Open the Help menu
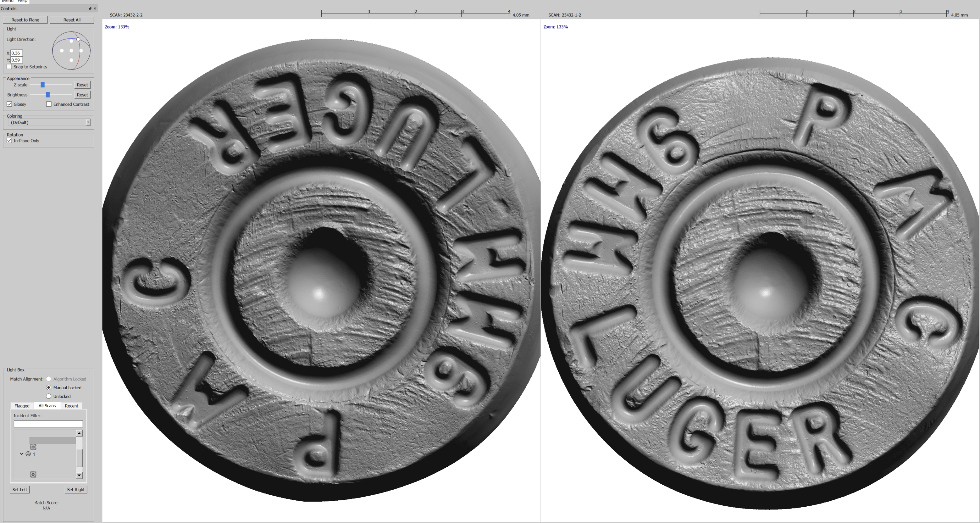The width and height of the screenshot is (980, 523). tap(22, 1)
